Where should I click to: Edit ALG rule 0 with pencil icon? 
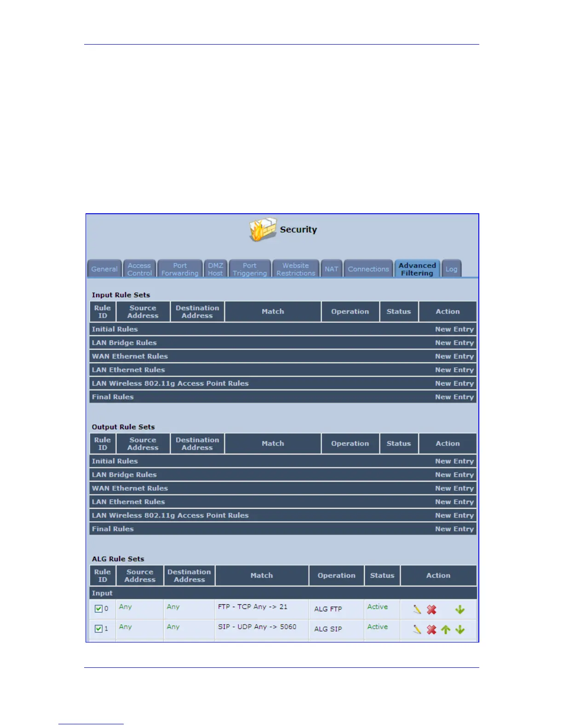click(x=417, y=609)
